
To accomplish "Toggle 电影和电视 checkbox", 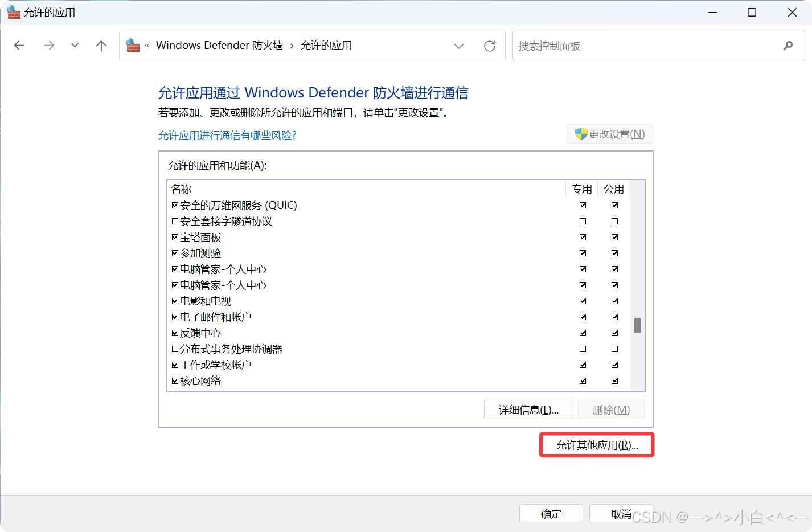I will pos(175,301).
